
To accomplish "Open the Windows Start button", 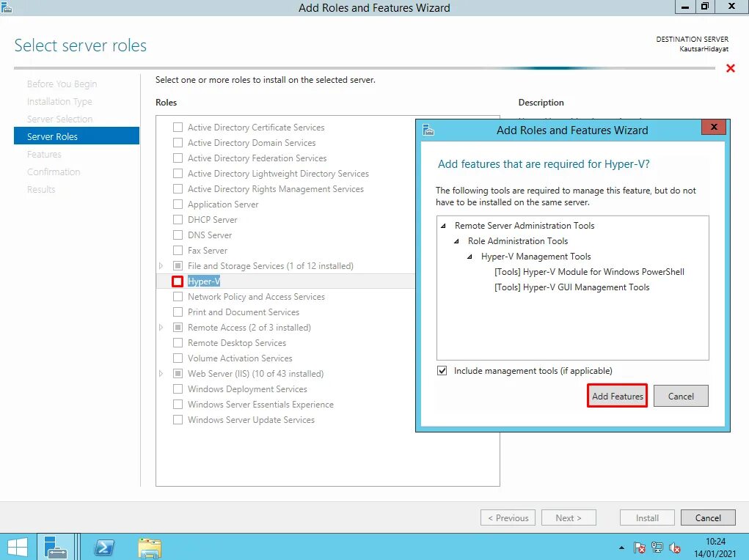I will pos(17,547).
